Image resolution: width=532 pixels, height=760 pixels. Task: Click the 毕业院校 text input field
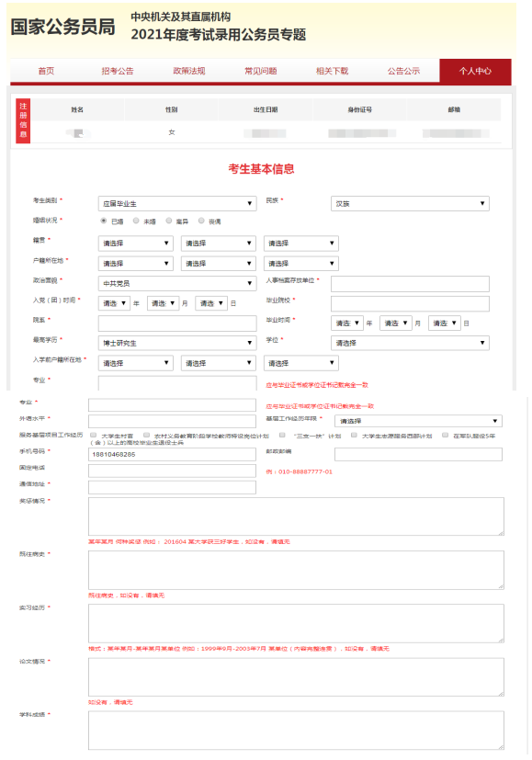click(410, 304)
